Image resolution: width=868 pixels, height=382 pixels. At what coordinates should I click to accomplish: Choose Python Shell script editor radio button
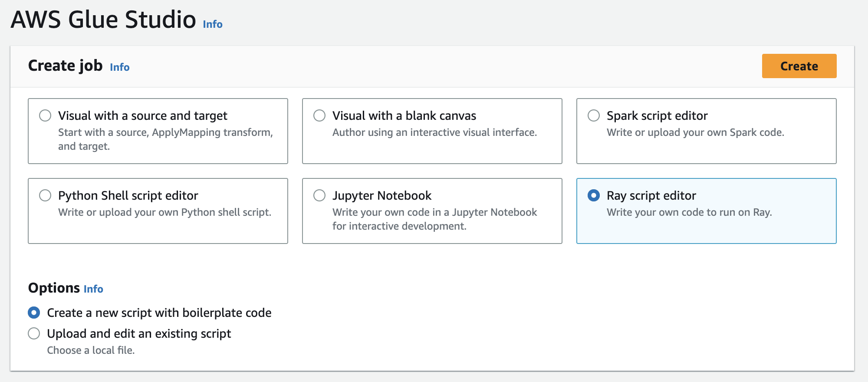click(x=45, y=195)
